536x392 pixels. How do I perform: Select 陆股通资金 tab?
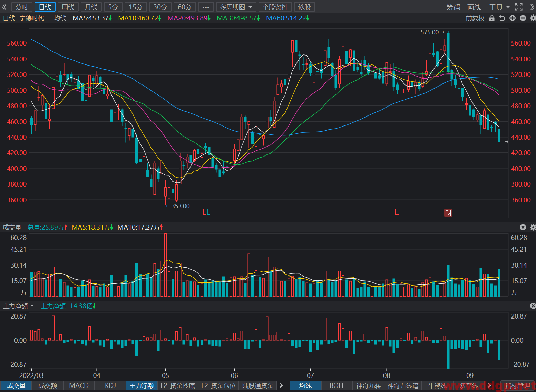tap(258, 385)
